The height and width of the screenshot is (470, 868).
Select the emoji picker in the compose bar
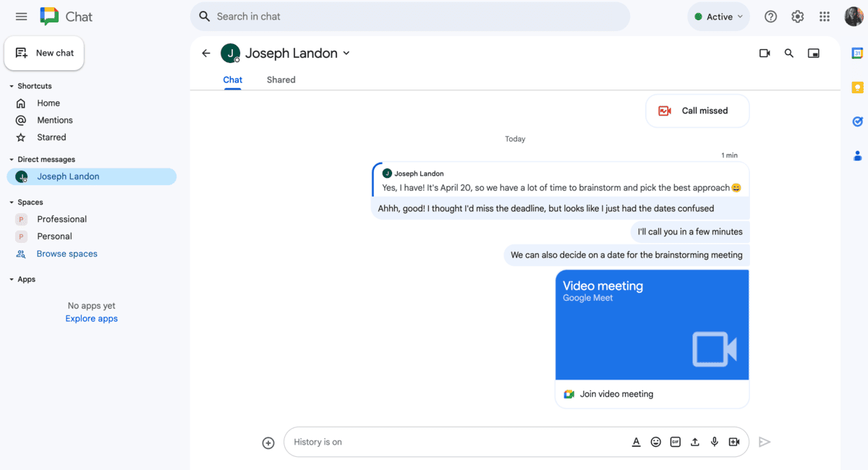pos(656,442)
